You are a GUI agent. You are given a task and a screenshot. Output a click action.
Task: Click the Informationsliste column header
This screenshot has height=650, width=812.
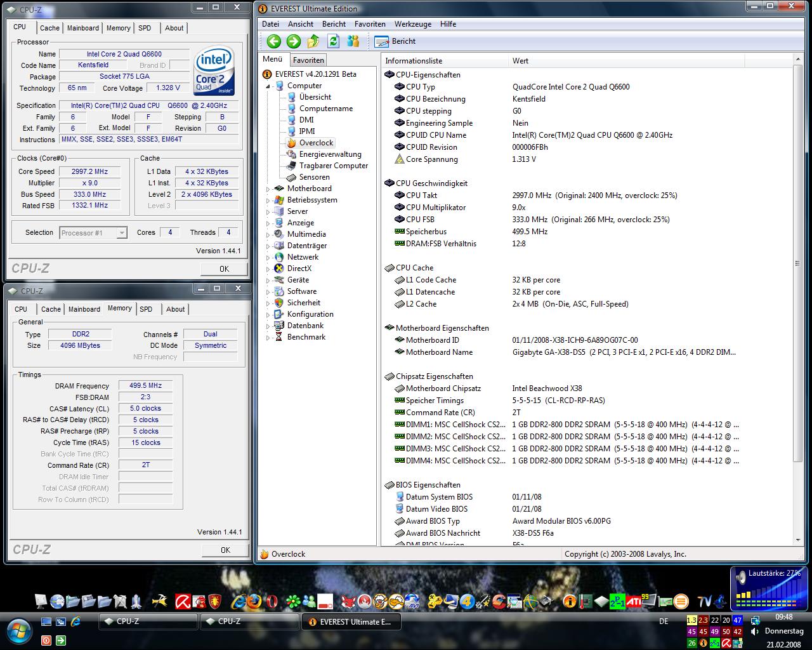point(445,61)
